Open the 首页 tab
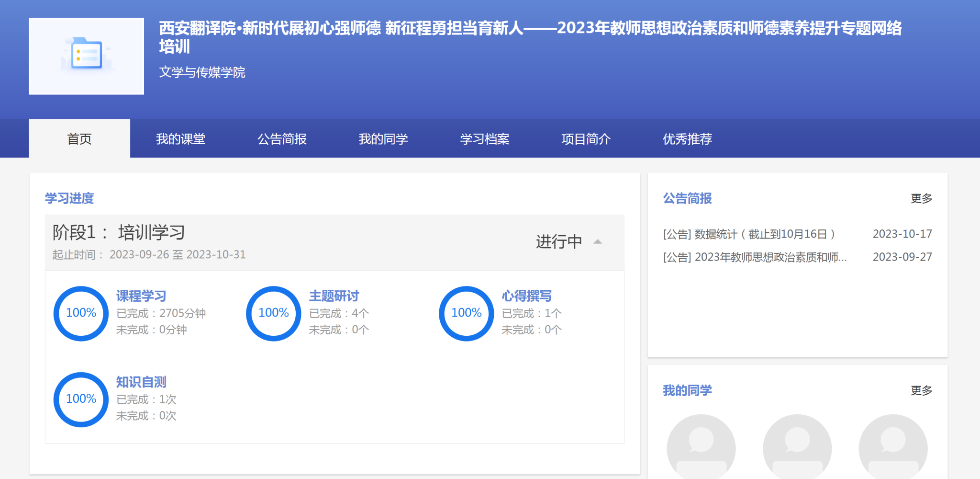980x479 pixels. [79, 139]
